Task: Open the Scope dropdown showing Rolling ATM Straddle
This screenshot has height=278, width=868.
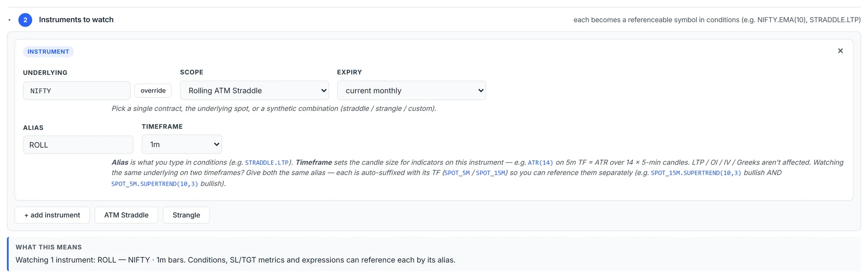Action: click(x=255, y=90)
